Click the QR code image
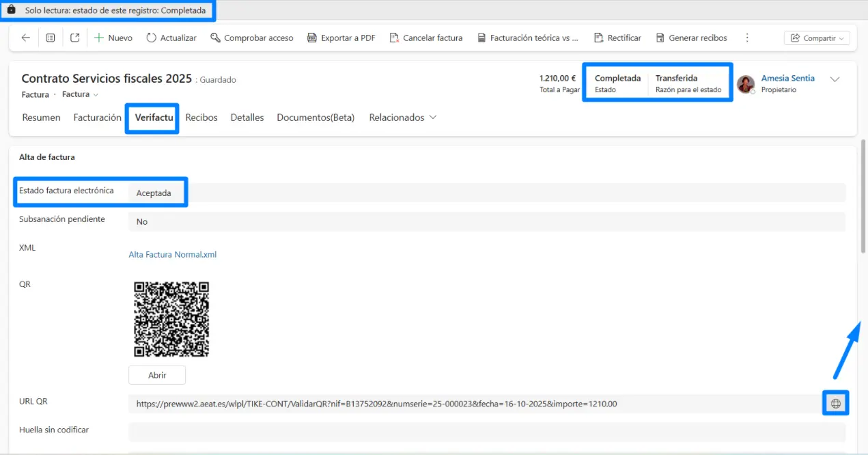 click(171, 319)
